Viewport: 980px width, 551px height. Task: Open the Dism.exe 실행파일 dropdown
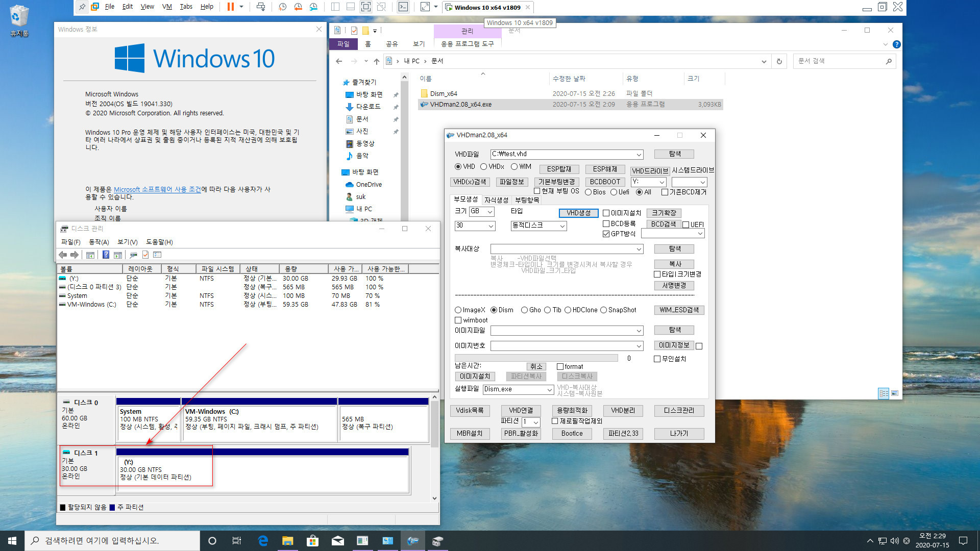tap(549, 390)
